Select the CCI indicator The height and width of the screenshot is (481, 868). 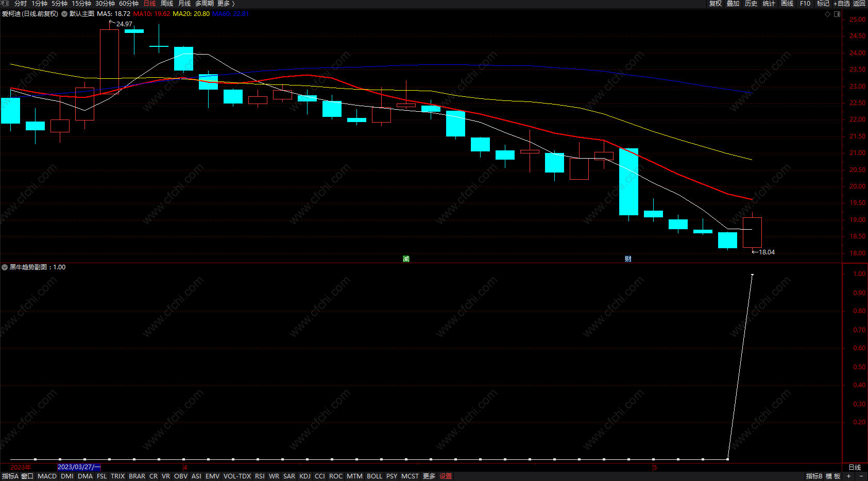coord(320,476)
